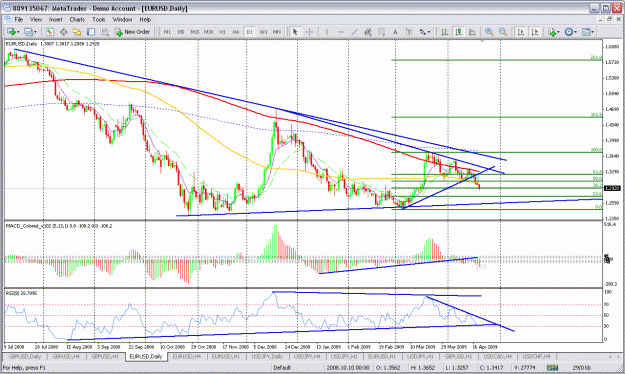Screen dimensions: 625x374
Task: Open the Profiles toolbar icon
Action: pyautogui.click(x=28, y=32)
